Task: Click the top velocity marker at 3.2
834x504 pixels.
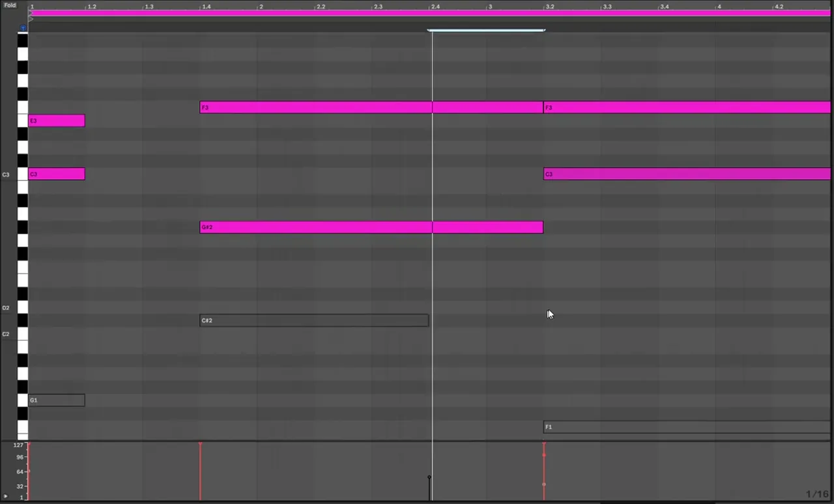Action: (544, 445)
